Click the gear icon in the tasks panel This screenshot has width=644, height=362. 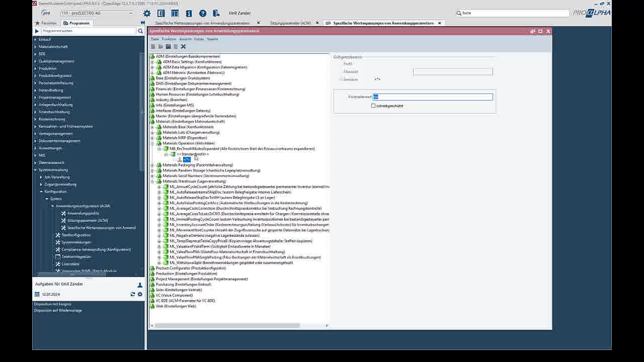click(140, 294)
